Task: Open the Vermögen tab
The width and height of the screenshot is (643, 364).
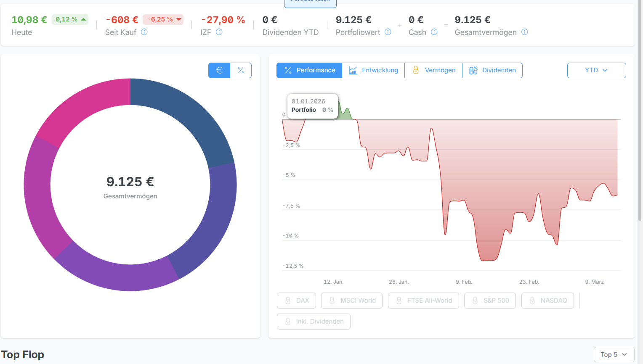Action: (433, 70)
